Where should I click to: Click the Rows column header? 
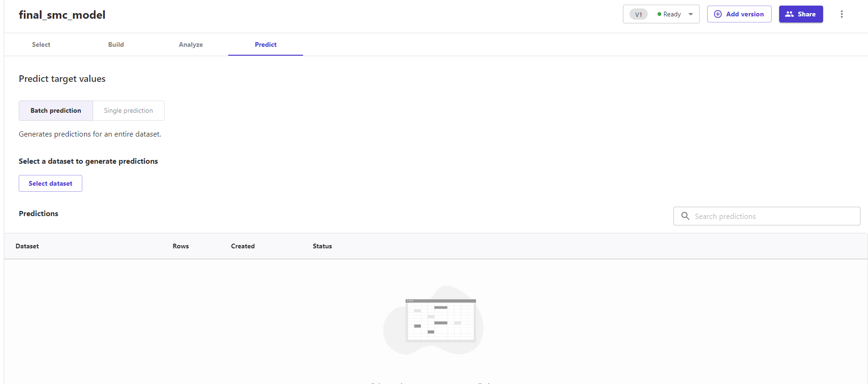coord(181,246)
